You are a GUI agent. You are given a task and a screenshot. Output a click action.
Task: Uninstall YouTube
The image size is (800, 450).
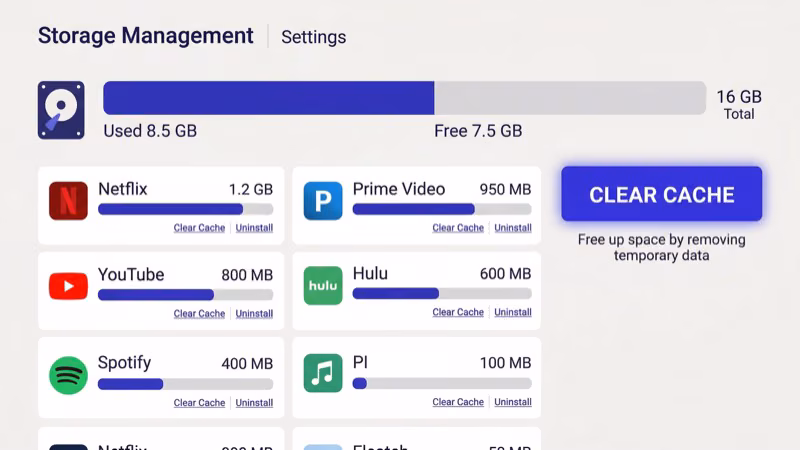[254, 314]
